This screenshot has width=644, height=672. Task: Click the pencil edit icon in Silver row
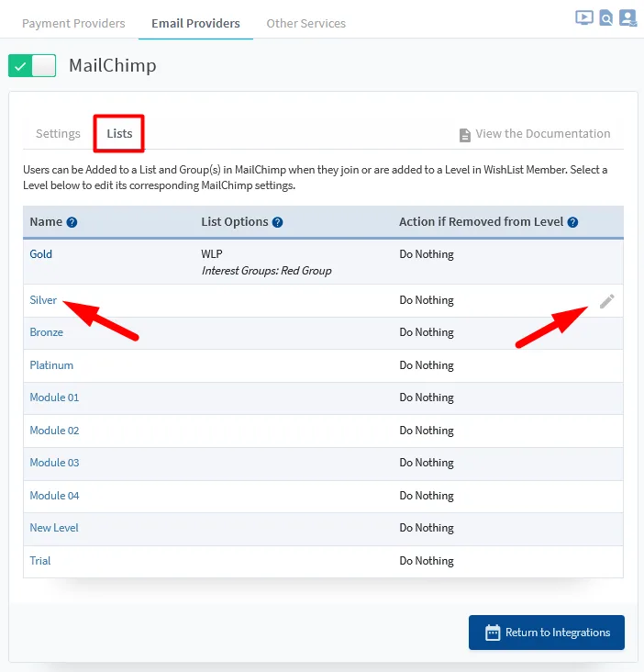click(606, 301)
